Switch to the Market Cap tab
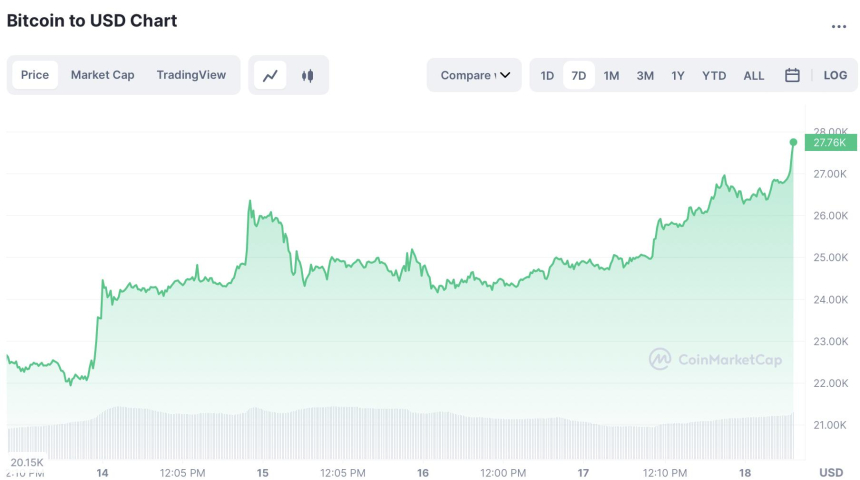Viewport: 860px width, 480px height. tap(102, 75)
